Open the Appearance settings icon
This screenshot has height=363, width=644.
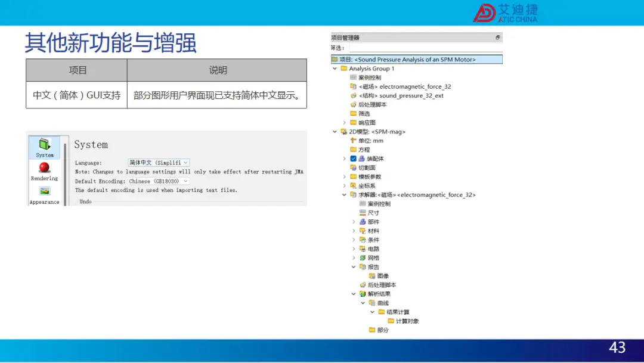click(44, 191)
